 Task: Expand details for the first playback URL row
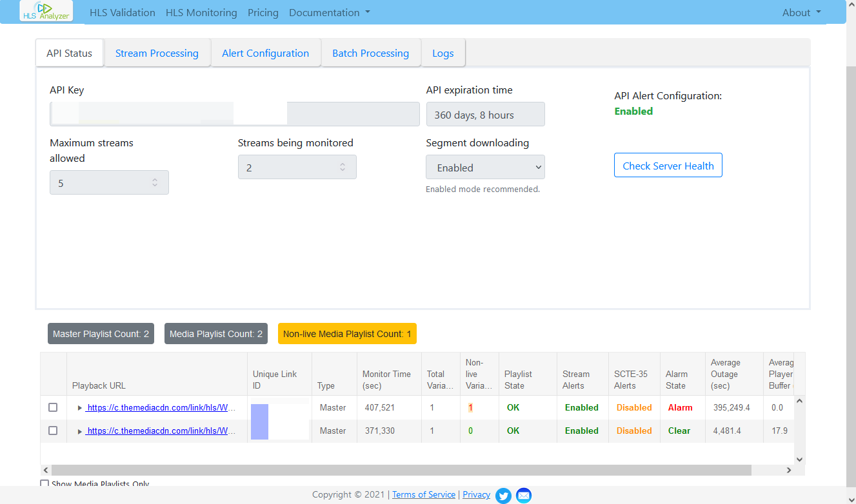(x=79, y=407)
